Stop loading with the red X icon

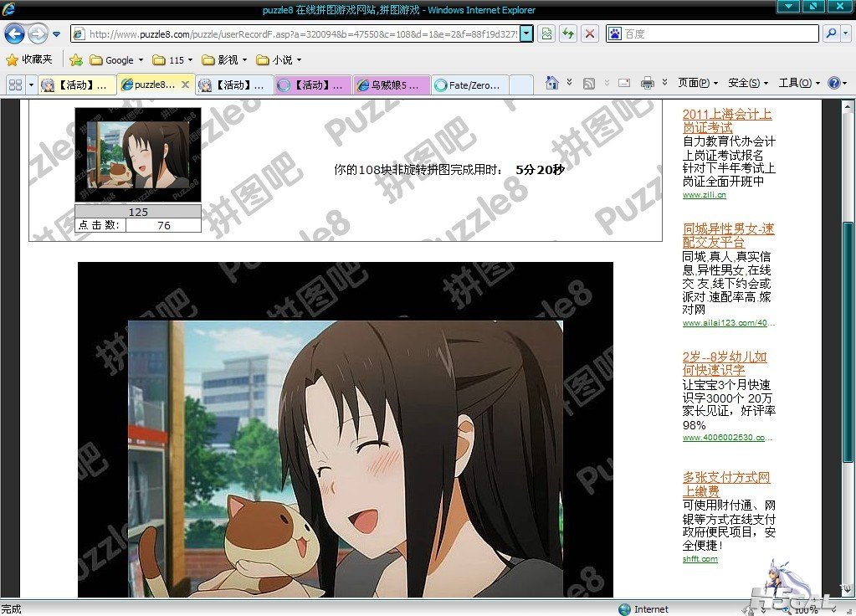[590, 33]
